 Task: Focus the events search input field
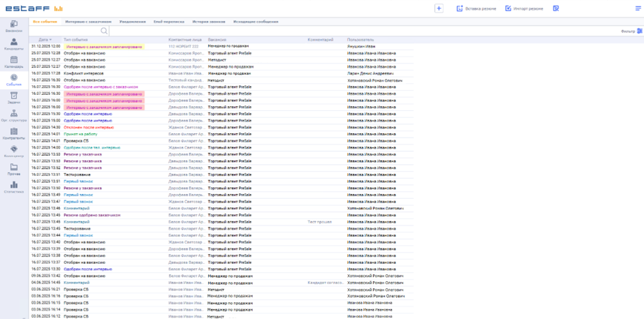65,31
